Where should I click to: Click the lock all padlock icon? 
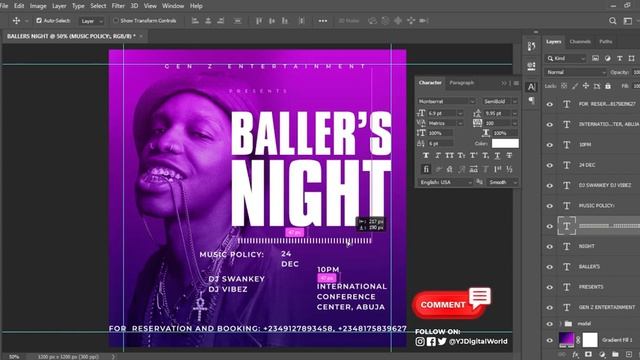tap(608, 86)
